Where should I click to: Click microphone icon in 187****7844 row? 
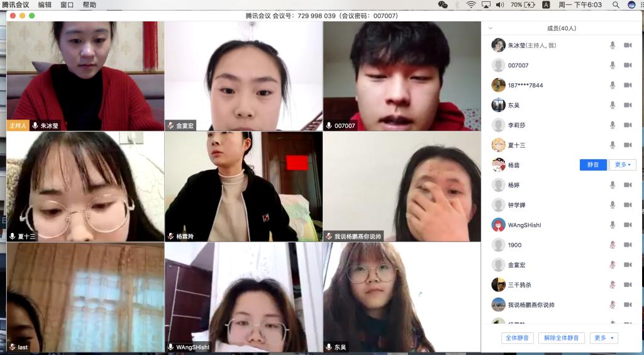point(613,85)
